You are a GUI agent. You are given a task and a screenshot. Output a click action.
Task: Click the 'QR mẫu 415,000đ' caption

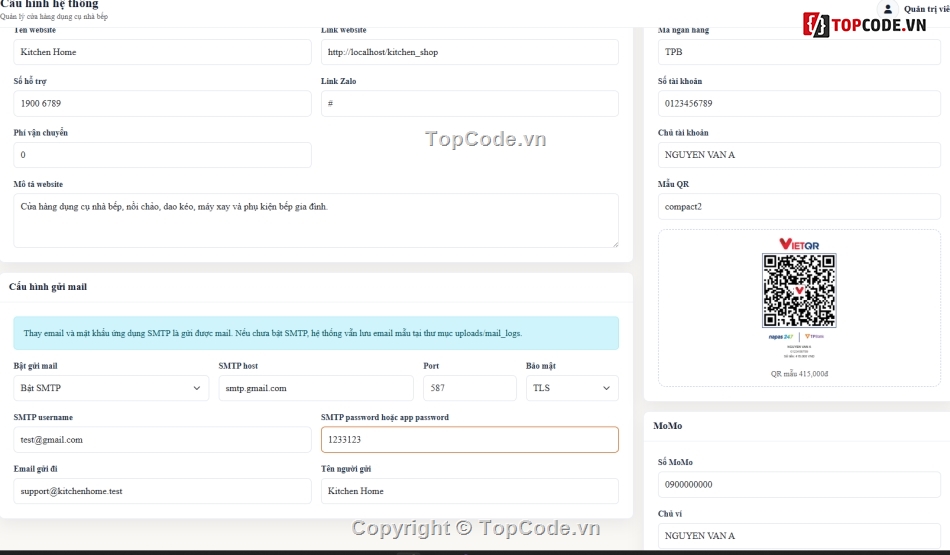(x=799, y=374)
